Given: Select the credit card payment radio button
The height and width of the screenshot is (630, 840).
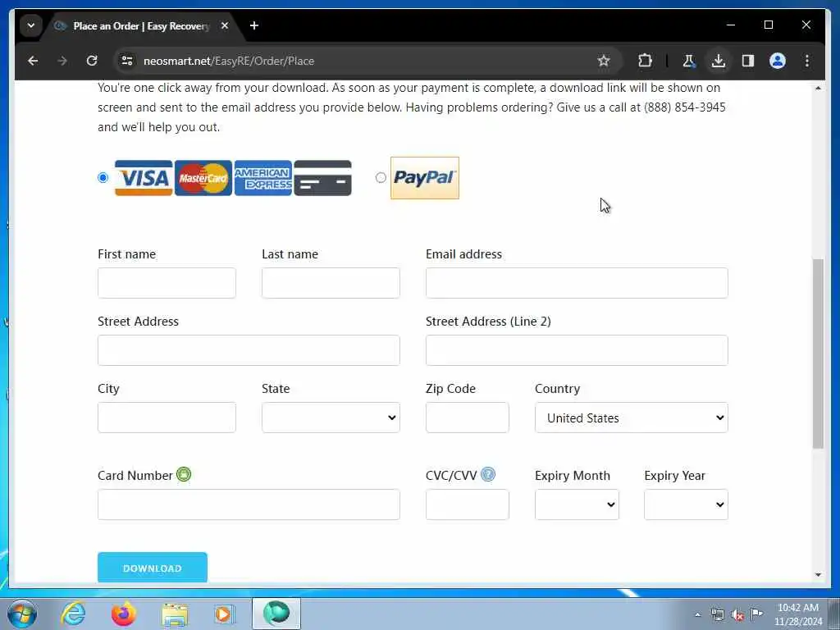Looking at the screenshot, I should 103,177.
